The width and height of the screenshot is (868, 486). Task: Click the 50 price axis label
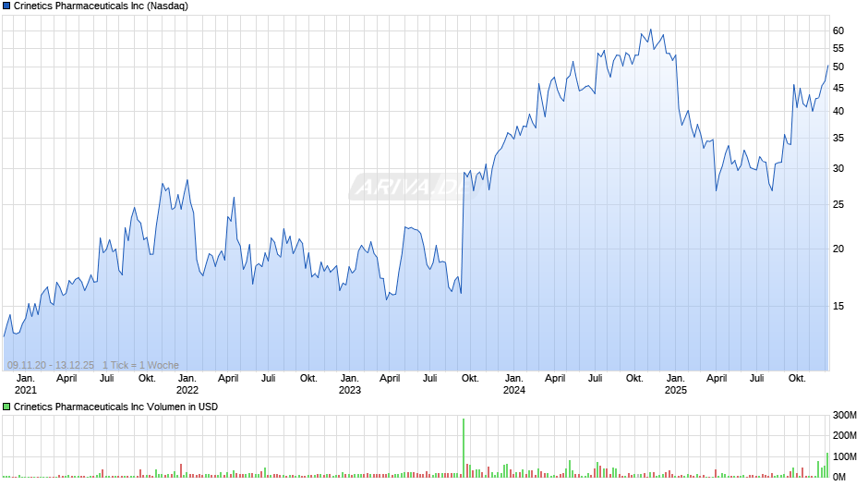tap(838, 67)
